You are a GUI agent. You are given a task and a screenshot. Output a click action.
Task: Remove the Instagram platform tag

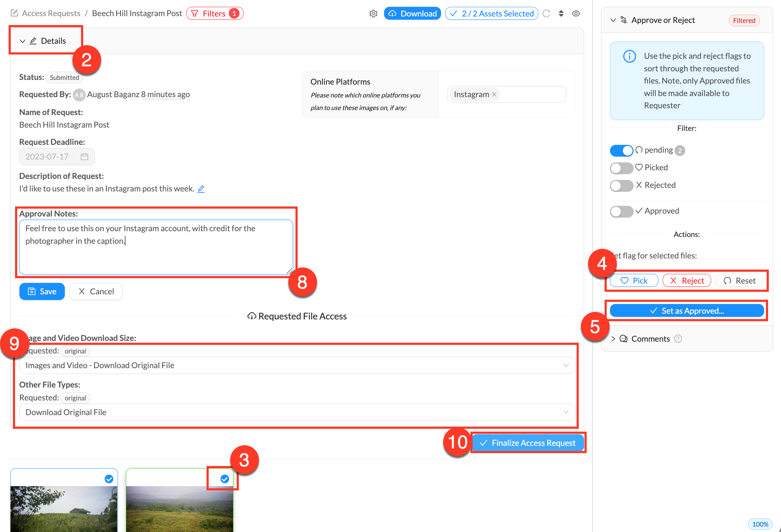(494, 94)
